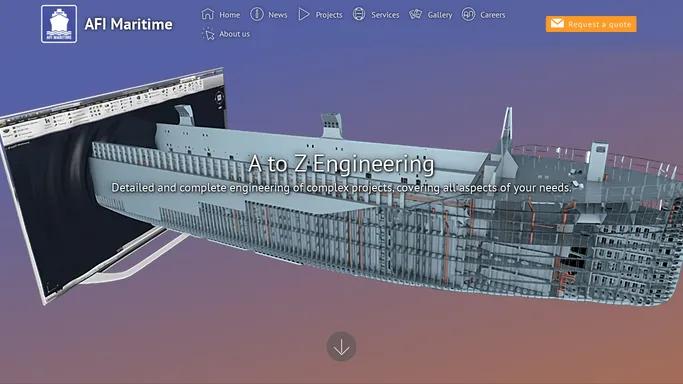Open the About us menu item
Screen dimensions: 683x384
(234, 34)
